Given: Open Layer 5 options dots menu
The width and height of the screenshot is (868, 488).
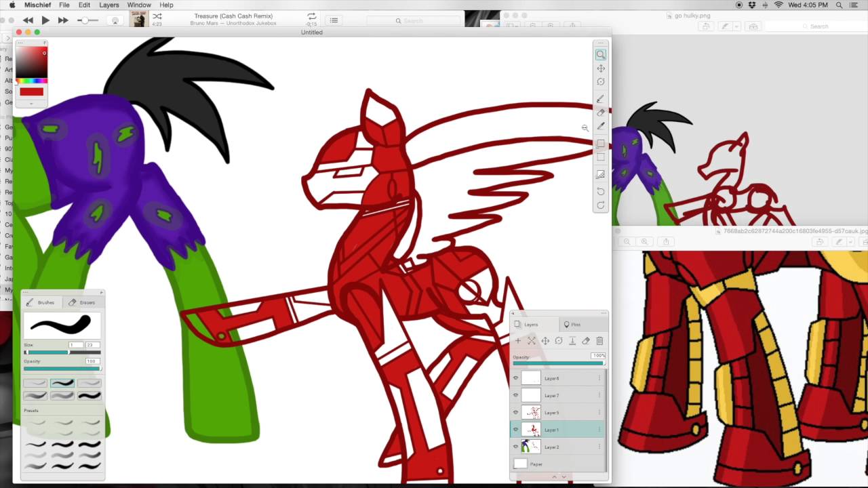Looking at the screenshot, I should click(x=599, y=412).
